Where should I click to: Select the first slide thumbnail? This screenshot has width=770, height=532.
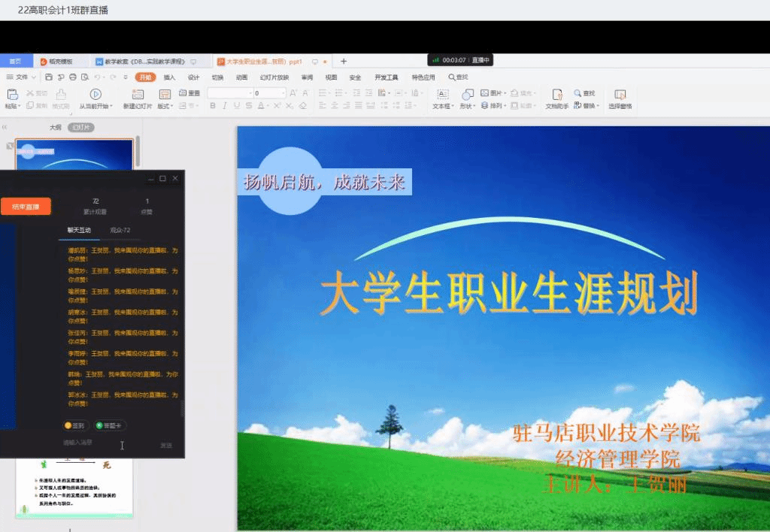(74, 155)
